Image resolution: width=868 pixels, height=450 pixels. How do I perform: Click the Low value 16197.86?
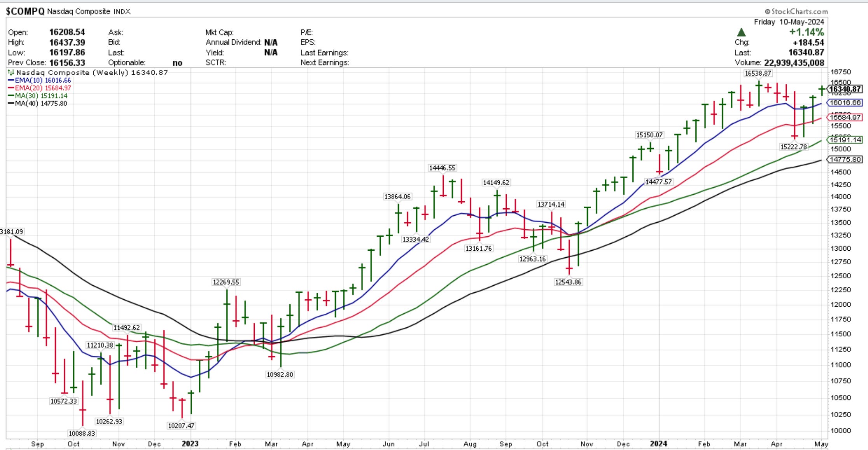67,52
